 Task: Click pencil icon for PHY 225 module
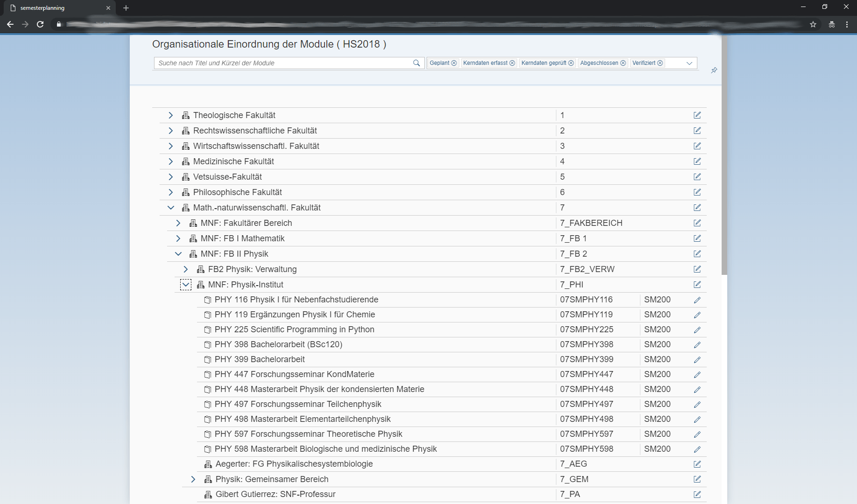697,330
